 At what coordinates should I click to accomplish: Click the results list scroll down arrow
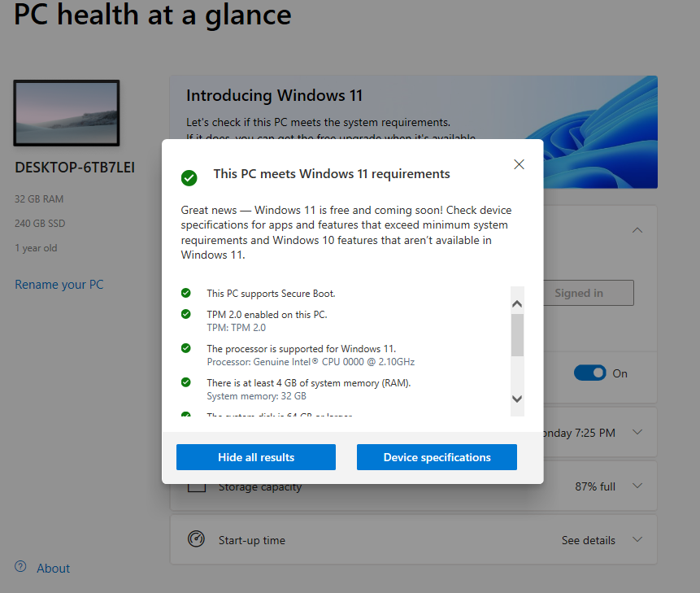point(517,399)
